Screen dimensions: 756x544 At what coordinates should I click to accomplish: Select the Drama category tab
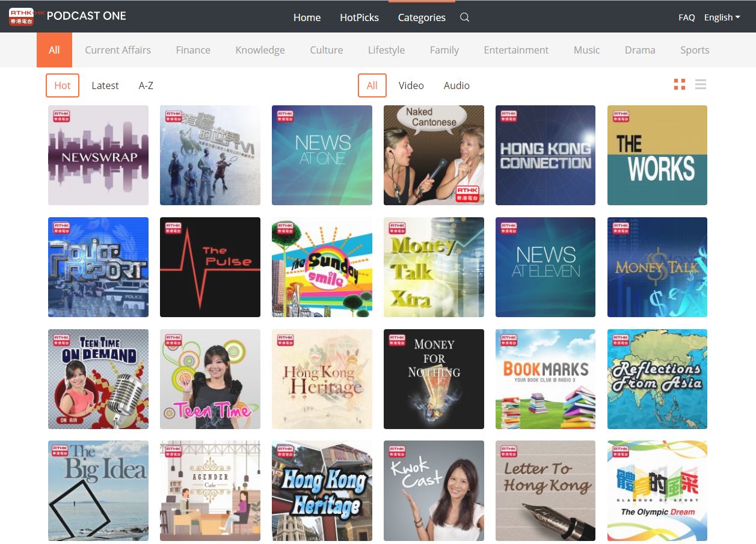coord(640,50)
